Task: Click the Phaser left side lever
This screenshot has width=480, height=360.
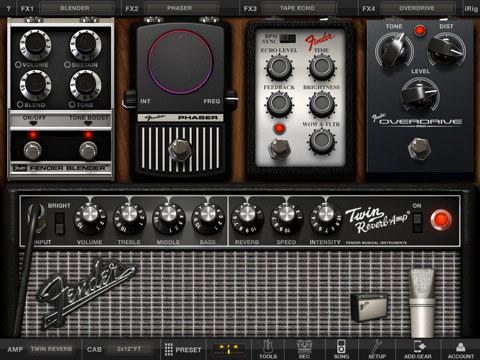Action: tap(129, 100)
